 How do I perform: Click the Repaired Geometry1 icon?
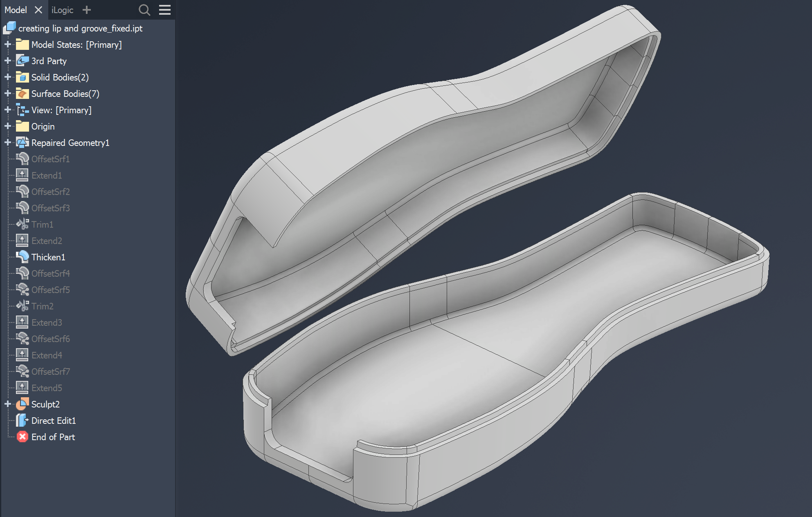(22, 143)
